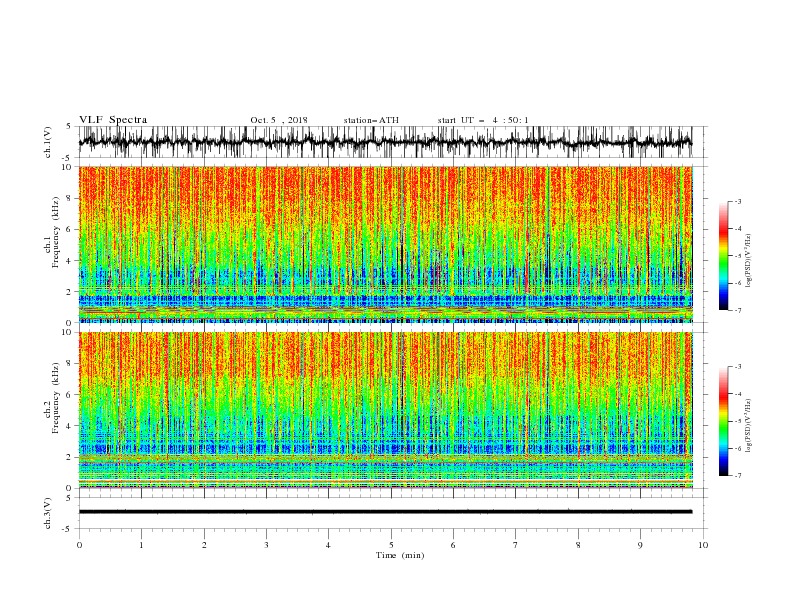The height and width of the screenshot is (612, 792).
Task: Select the ch.1 "Frequency (kHz)" axis label
Action: click(56, 233)
